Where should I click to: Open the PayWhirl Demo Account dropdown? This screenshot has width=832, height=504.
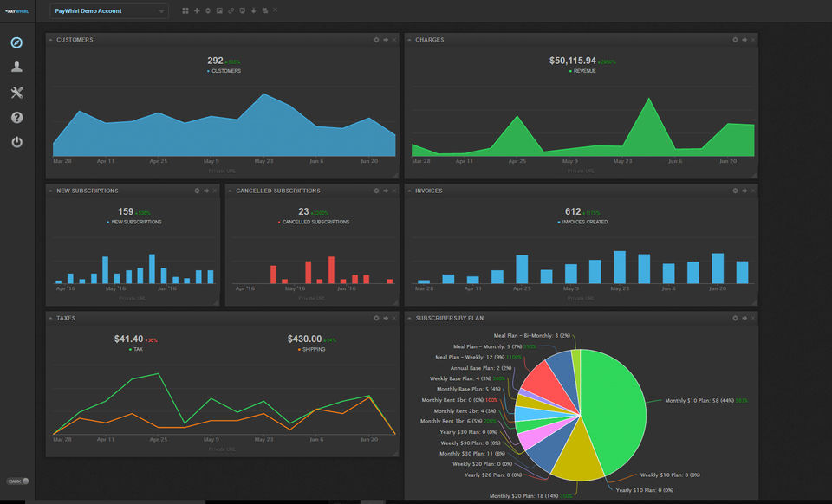(x=109, y=11)
